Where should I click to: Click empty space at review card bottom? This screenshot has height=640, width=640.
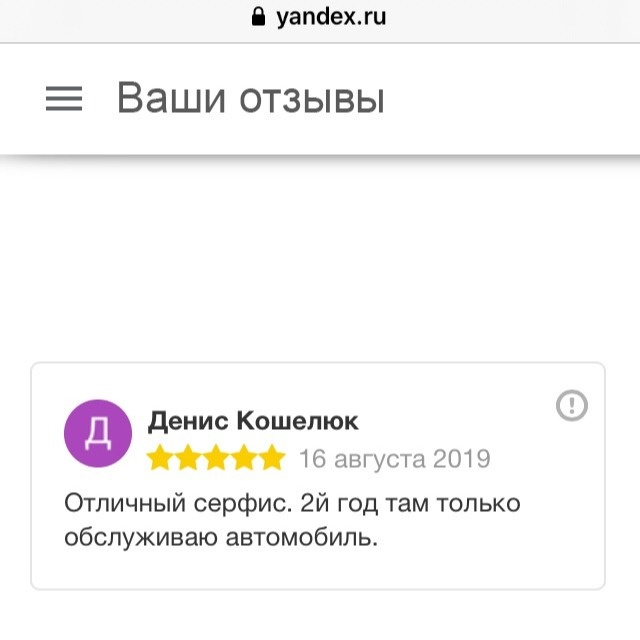318,572
